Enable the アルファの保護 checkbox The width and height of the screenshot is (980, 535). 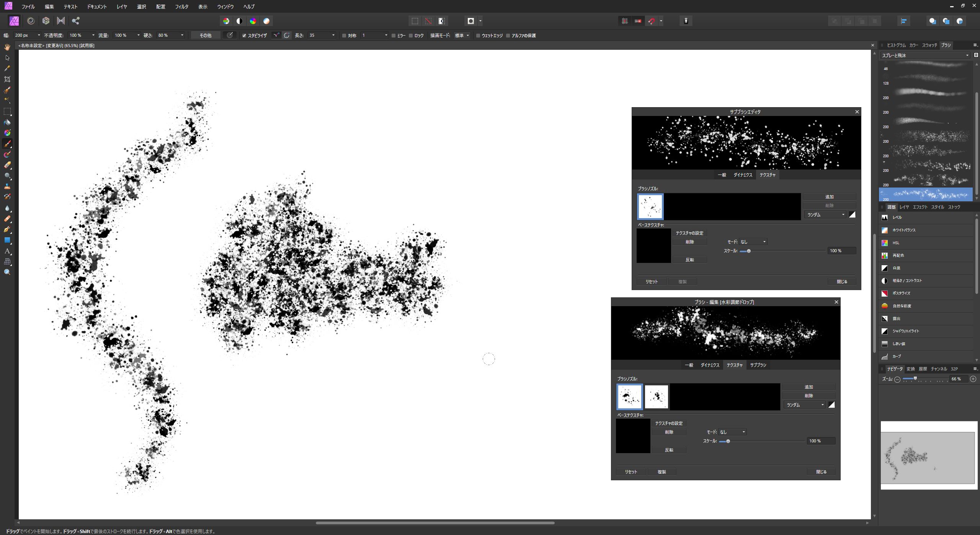pos(508,36)
